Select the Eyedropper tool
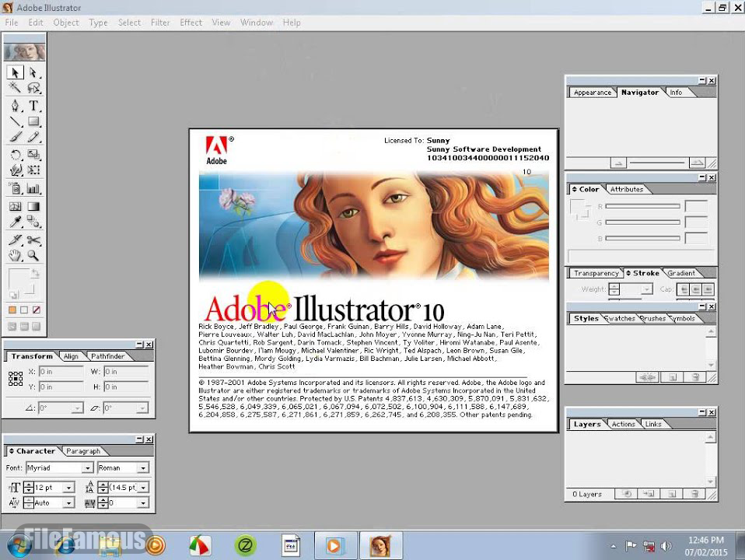This screenshot has height=560, width=745. tap(16, 222)
